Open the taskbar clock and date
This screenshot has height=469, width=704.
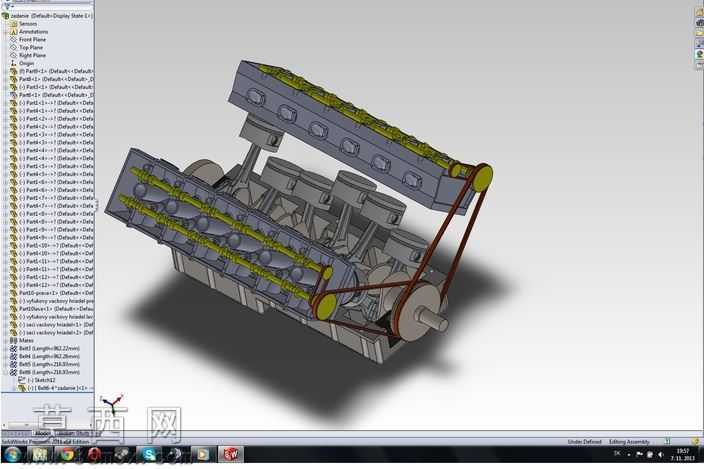(682, 455)
